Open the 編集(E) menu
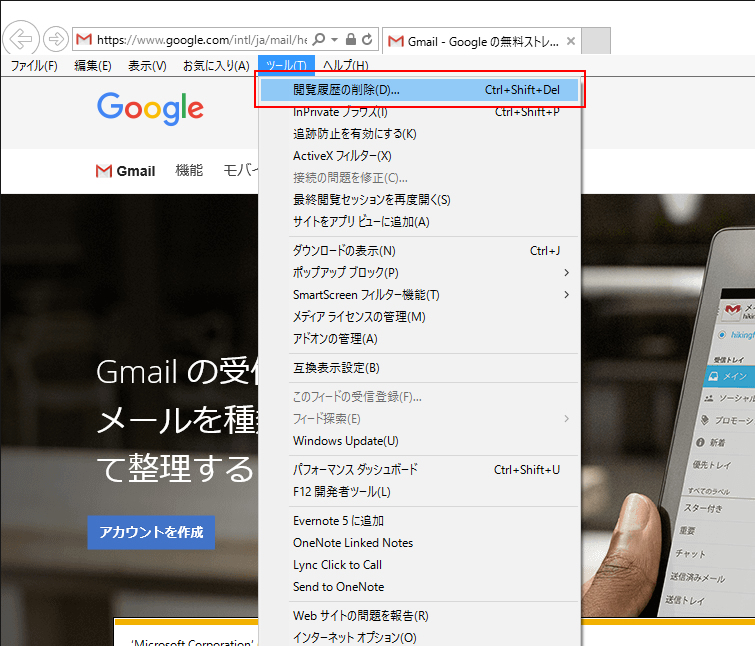Viewport: 755px width, 646px height. point(92,65)
